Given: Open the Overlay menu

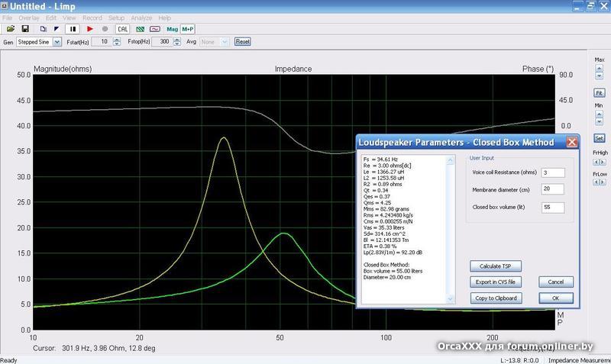Looking at the screenshot, I should (29, 17).
